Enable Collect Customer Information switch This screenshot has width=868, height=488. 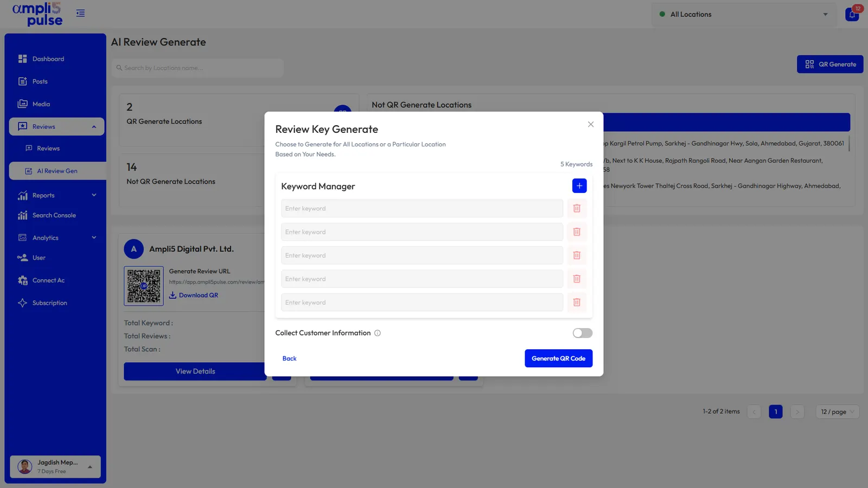[x=583, y=333]
